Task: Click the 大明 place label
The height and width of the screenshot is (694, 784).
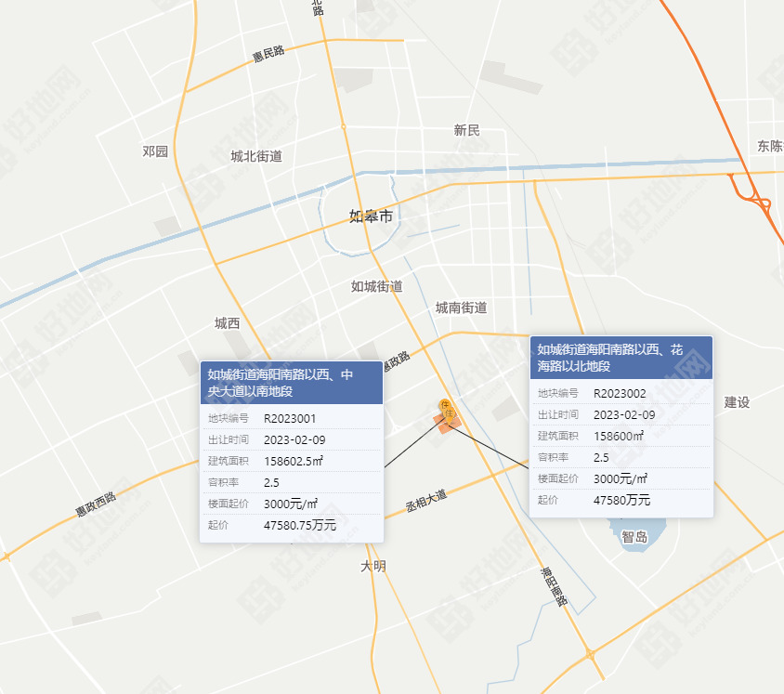Action: [373, 566]
